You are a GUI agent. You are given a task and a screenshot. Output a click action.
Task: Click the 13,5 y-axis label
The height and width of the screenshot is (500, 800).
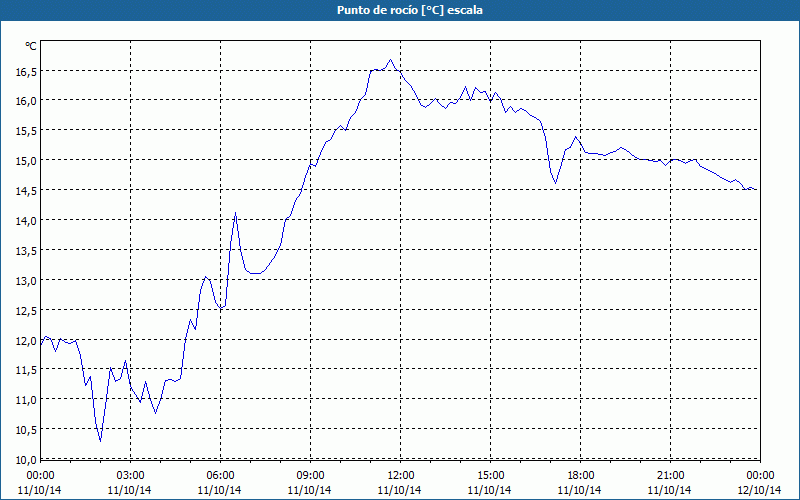(x=27, y=251)
